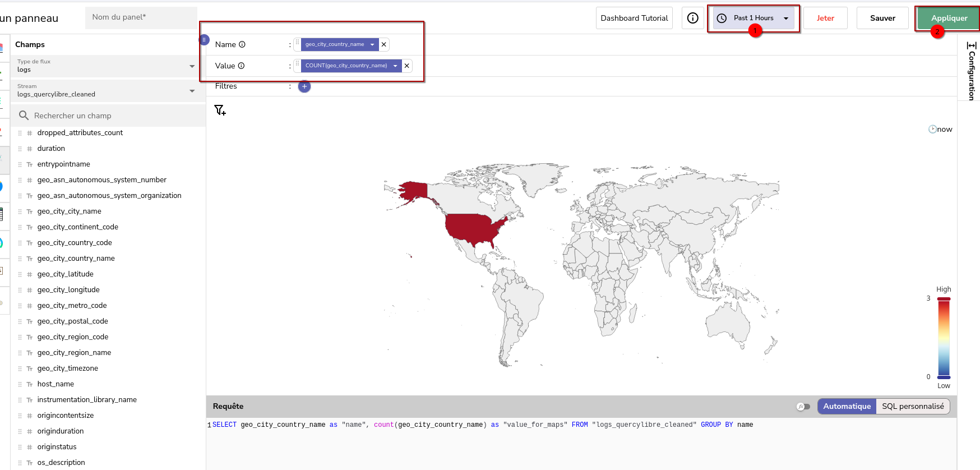Image resolution: width=980 pixels, height=470 pixels.
Task: Expand the Configuration side panel
Action: [x=972, y=70]
